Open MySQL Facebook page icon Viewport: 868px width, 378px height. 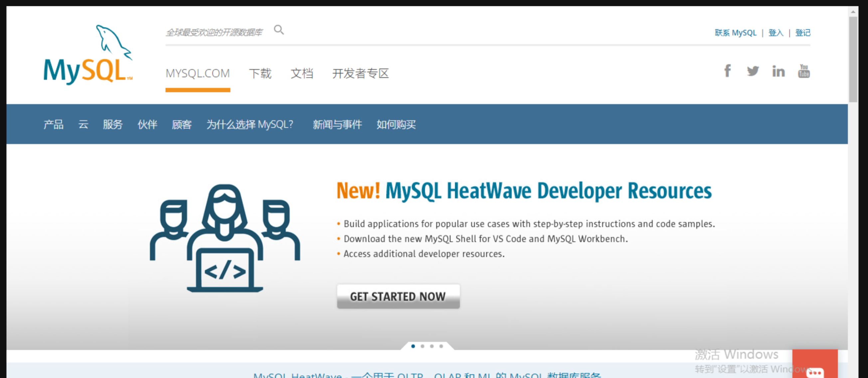pyautogui.click(x=728, y=71)
